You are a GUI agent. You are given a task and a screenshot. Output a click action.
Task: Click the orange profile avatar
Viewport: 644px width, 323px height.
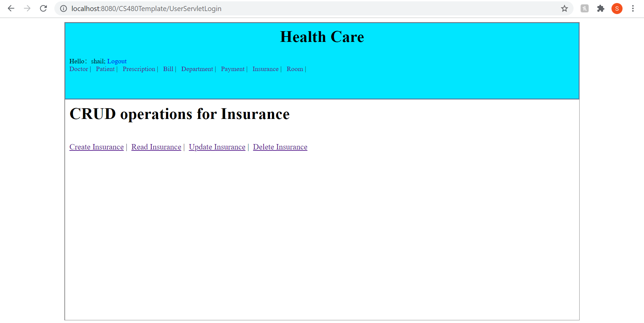point(617,8)
